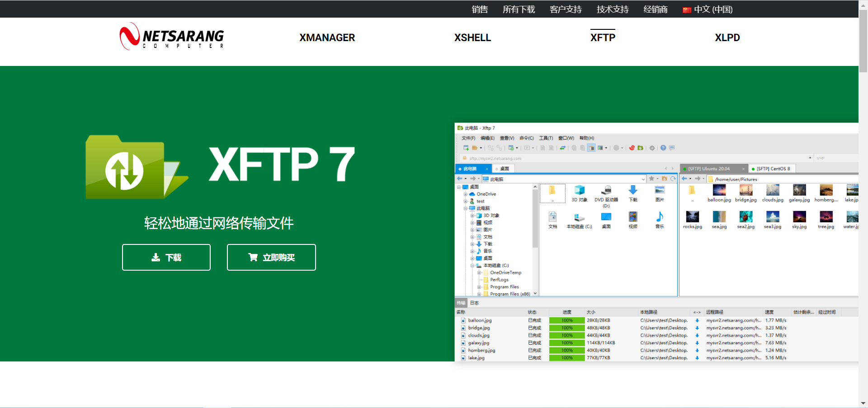Click the local pane refresh icon
The height and width of the screenshot is (408, 868).
click(x=673, y=179)
